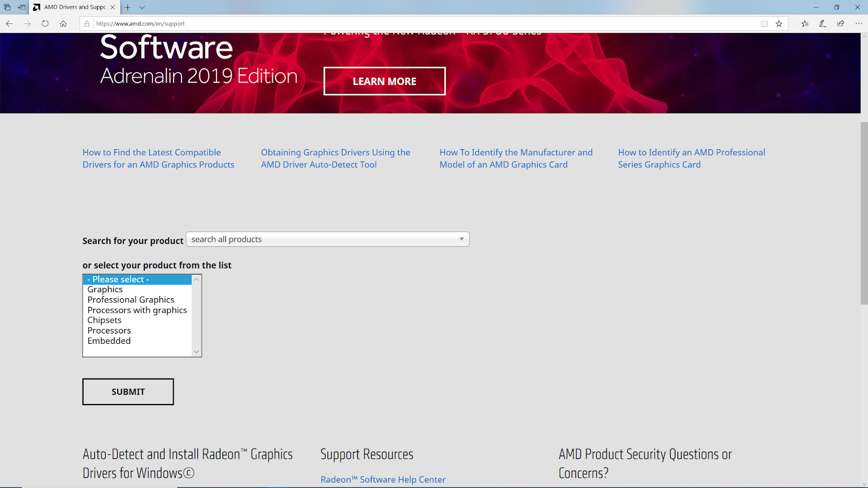The width and height of the screenshot is (868, 488).
Task: Open Radeon Software Help Center link
Action: (x=383, y=479)
